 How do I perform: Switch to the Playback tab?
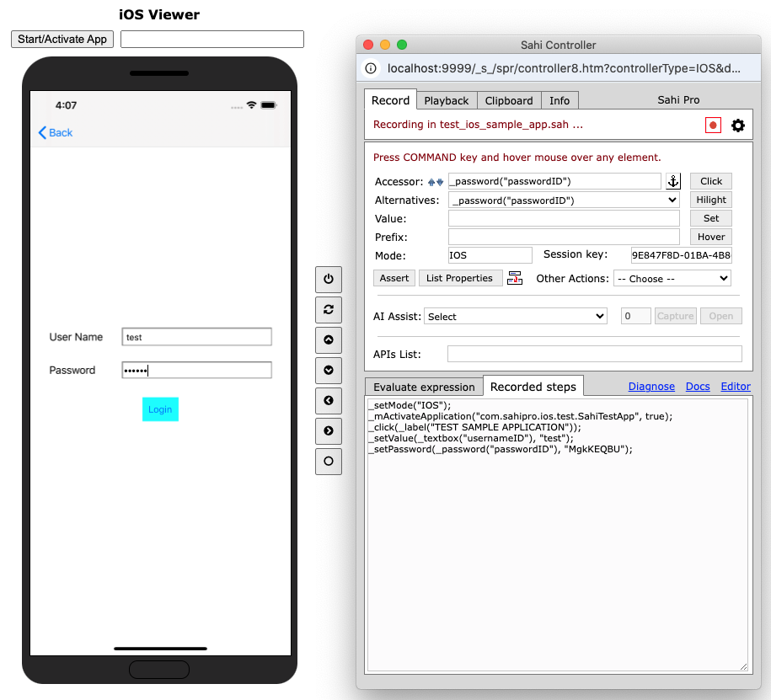click(x=446, y=101)
